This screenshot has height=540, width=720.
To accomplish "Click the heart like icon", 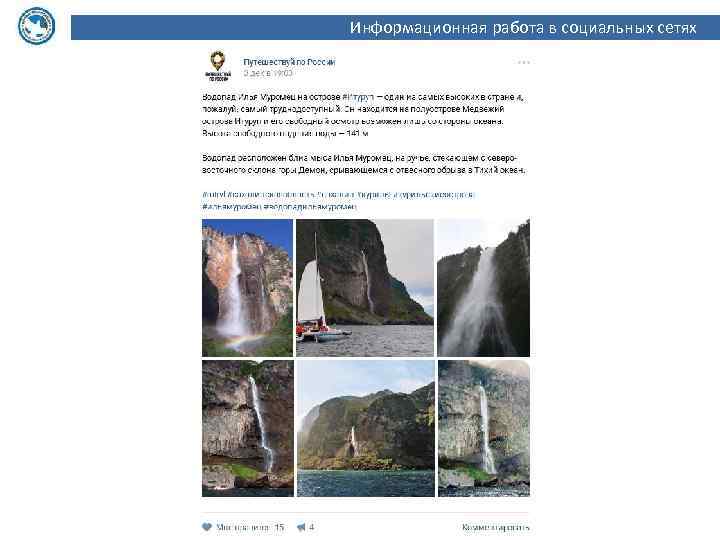I will (x=207, y=527).
